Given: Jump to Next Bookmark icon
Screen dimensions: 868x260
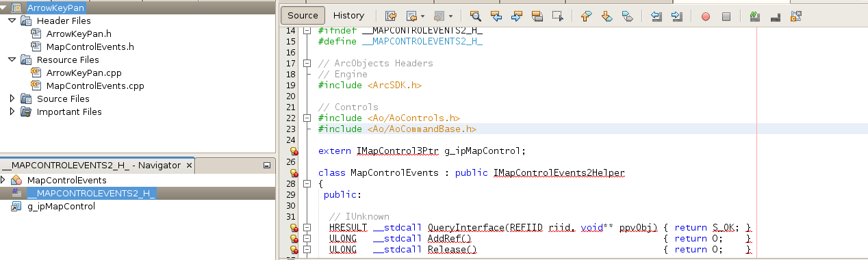Looking at the screenshot, I should pyautogui.click(x=607, y=16).
